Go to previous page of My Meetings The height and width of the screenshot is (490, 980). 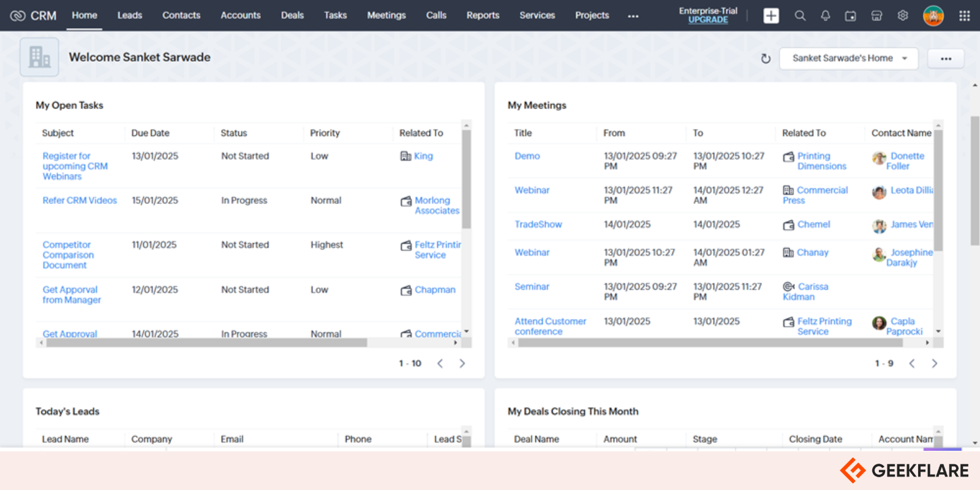[912, 363]
